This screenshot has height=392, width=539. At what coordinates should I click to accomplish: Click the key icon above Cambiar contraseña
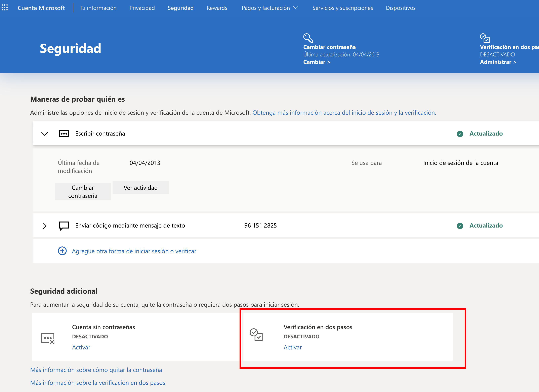(x=308, y=38)
